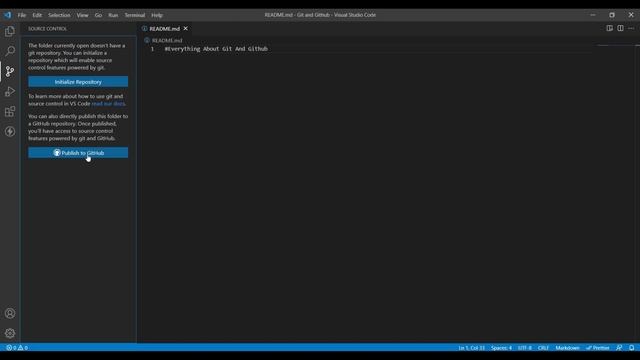Change line endings via 'CRLF'
The width and height of the screenshot is (640, 360).
543,348
